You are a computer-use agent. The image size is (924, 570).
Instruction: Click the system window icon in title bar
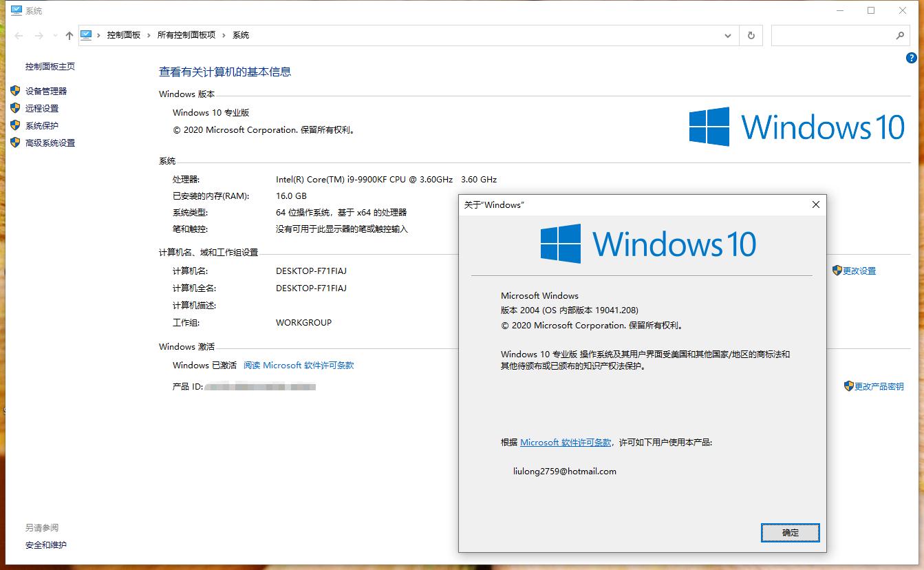[x=17, y=10]
